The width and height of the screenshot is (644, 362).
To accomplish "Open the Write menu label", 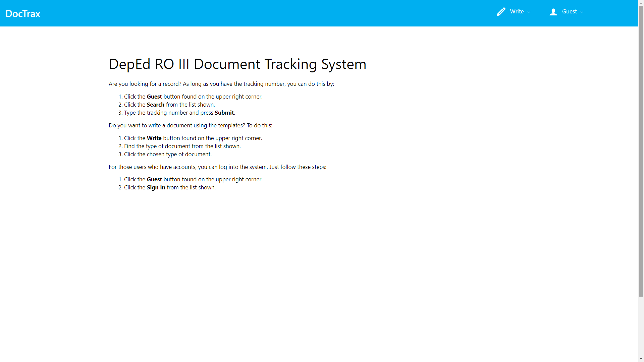I will click(x=517, y=12).
